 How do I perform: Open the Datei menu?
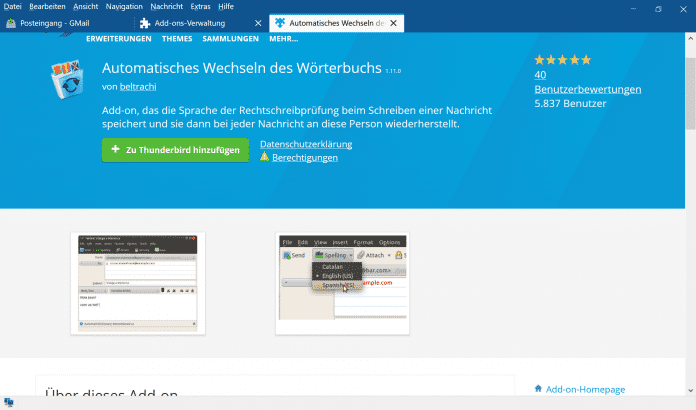point(13,6)
